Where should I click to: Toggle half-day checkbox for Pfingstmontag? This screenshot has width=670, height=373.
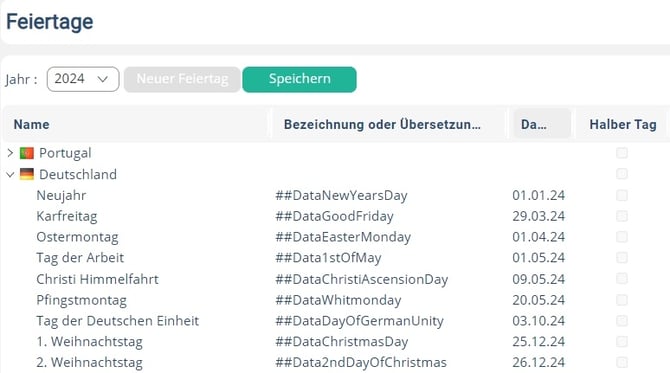(622, 300)
